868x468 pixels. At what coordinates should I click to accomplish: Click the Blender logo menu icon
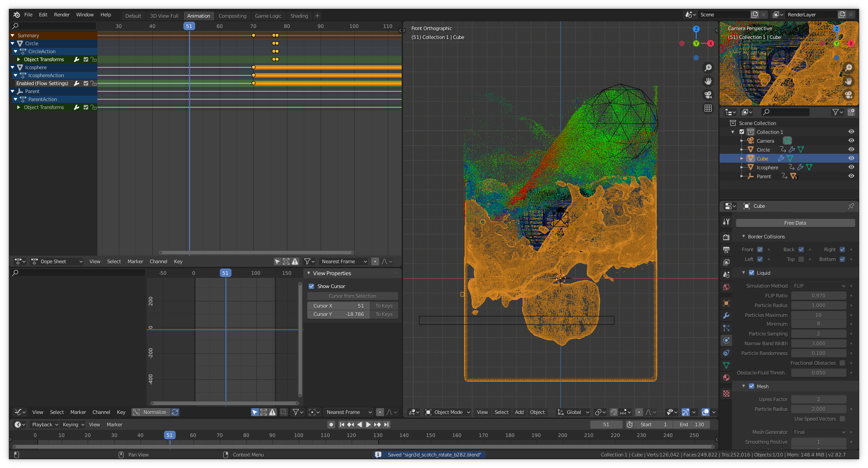[x=16, y=15]
